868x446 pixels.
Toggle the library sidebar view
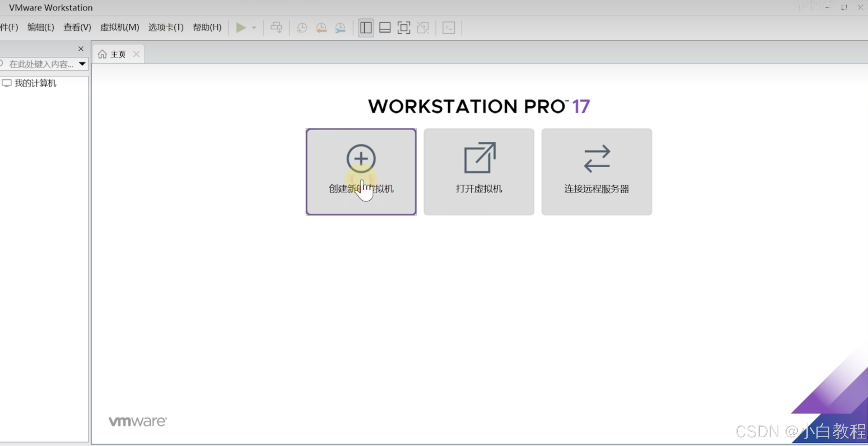[366, 28]
